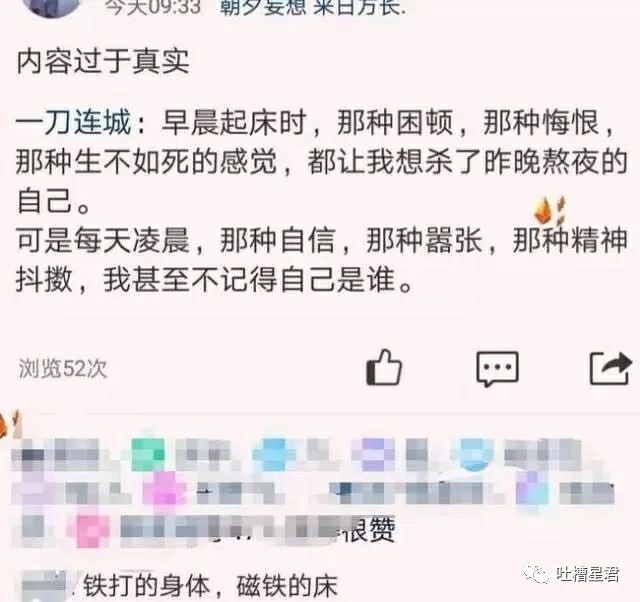The image size is (640, 602).
Task: Click the WeChat logo in the watermark
Action: tap(537, 574)
